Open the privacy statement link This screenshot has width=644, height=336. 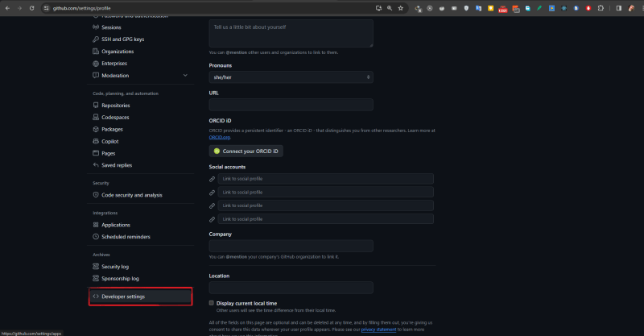pos(378,330)
